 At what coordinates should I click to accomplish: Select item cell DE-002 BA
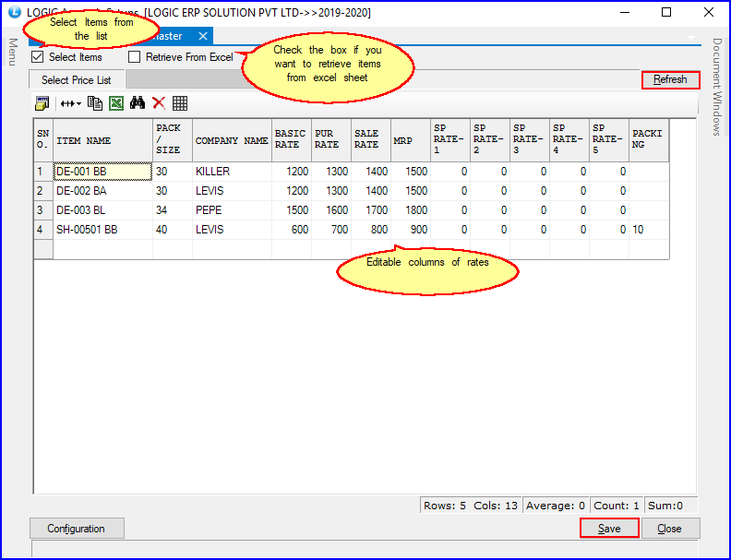[102, 191]
